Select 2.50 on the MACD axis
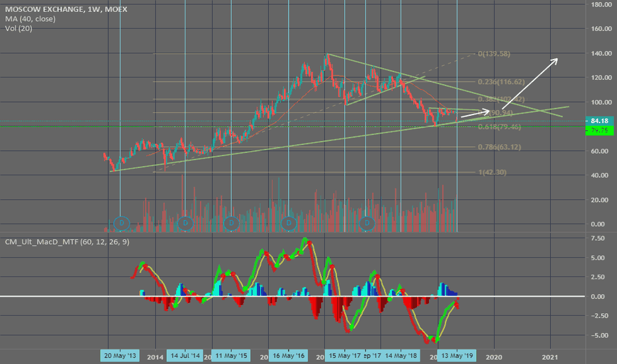Image resolution: width=617 pixels, height=364 pixels. pos(598,277)
